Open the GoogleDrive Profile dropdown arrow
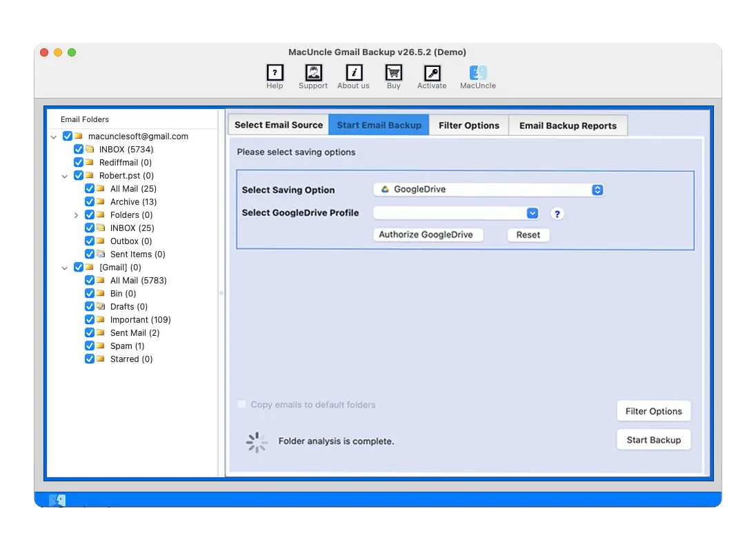The width and height of the screenshot is (756, 551). point(533,213)
